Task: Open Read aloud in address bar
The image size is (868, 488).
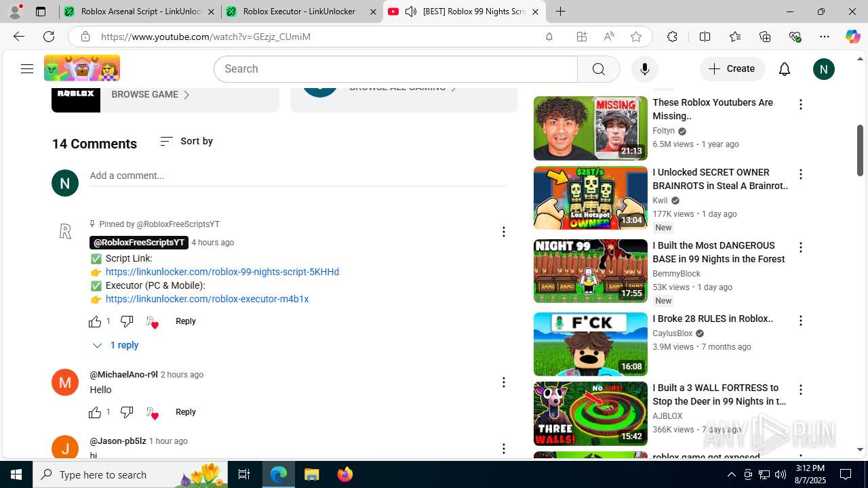Action: point(609,37)
